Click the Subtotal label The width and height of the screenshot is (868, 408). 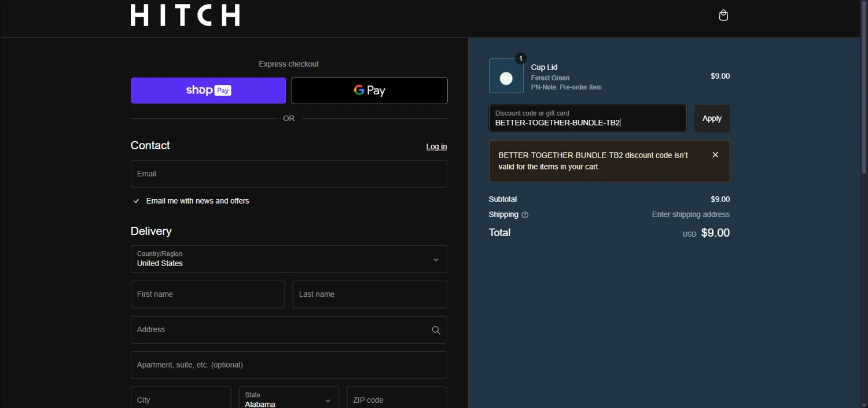pos(503,199)
